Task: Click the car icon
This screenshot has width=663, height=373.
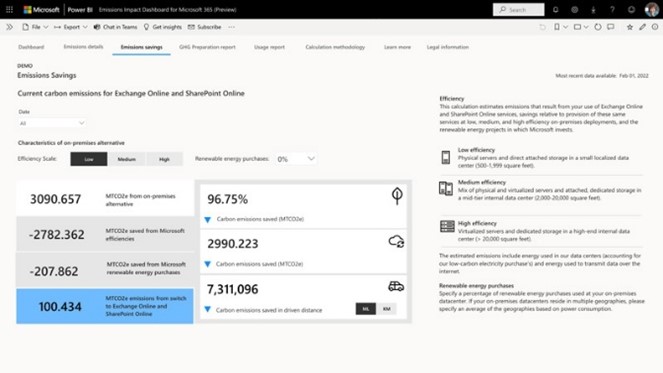Action: tap(396, 286)
